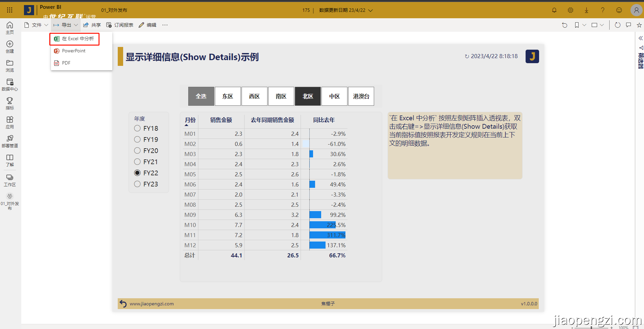Screen dimensions: 644x329
Task: Click the www.jiaopengzi.com footer link
Action: click(152, 304)
